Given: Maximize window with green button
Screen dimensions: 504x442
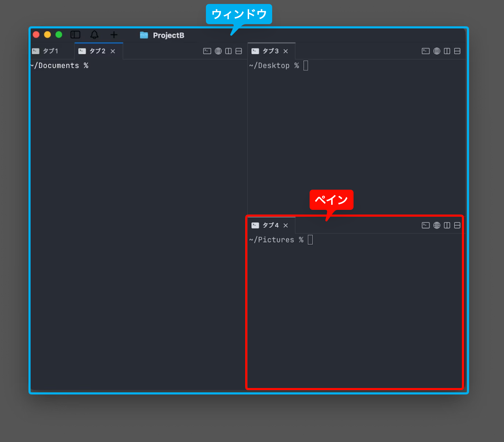Looking at the screenshot, I should pyautogui.click(x=59, y=35).
